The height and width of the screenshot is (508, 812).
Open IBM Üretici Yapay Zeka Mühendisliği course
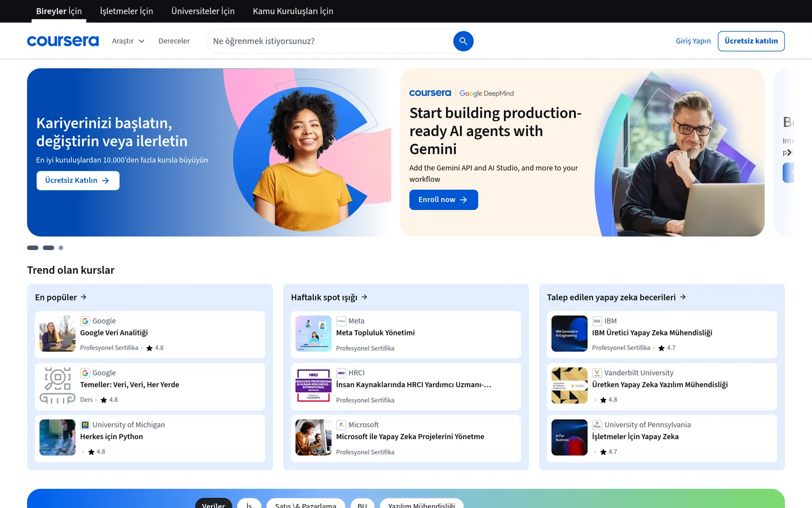pyautogui.click(x=652, y=333)
